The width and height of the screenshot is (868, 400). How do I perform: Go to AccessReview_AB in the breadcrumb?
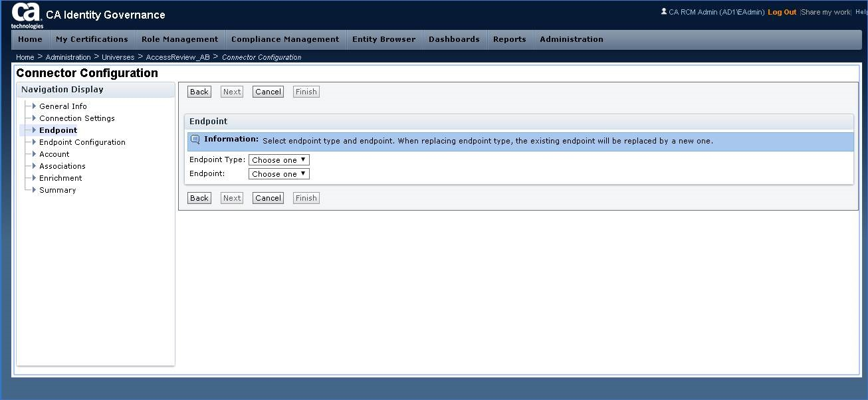[177, 57]
